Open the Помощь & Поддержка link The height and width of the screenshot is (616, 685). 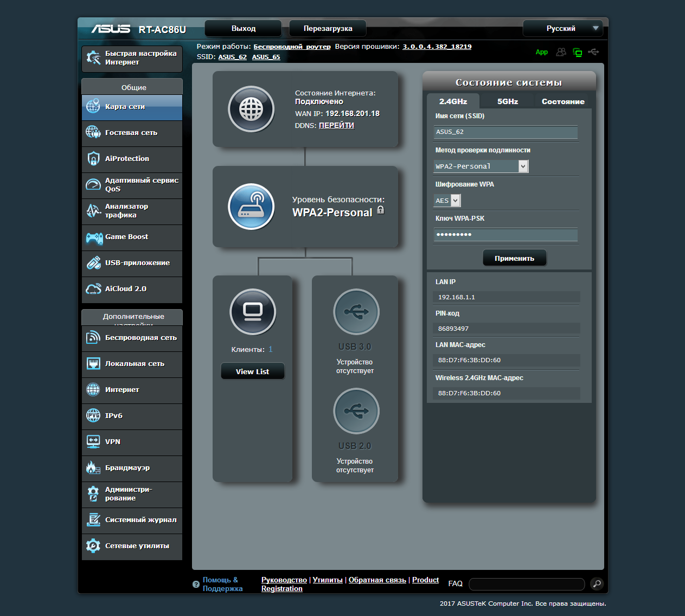tap(222, 584)
